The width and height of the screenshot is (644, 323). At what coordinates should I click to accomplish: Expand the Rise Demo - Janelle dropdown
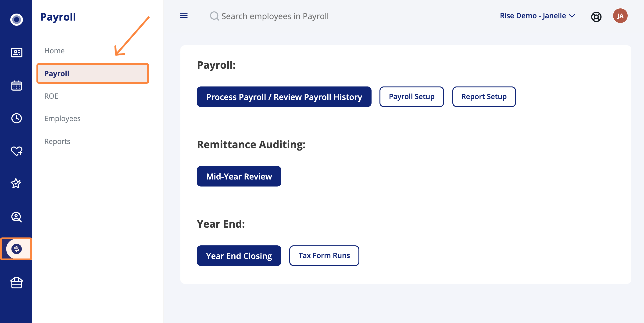click(537, 16)
